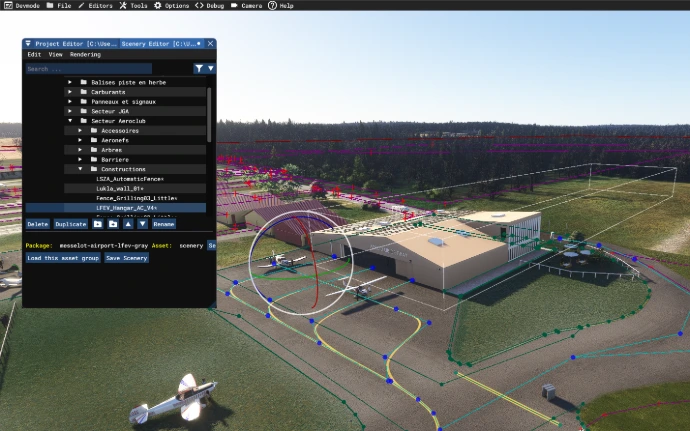Click the move-into-folder icon button
This screenshot has height=431, width=690.
113,224
